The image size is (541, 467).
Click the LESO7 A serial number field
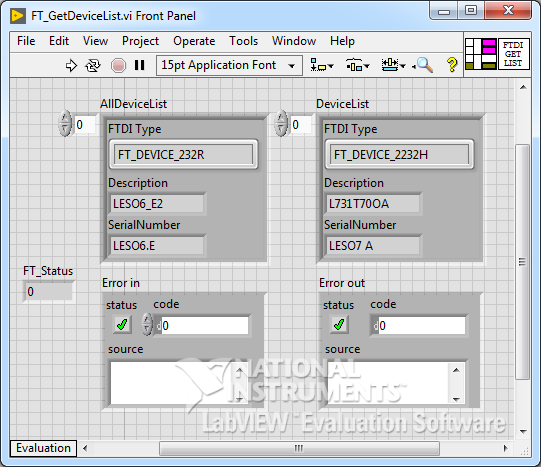pyautogui.click(x=373, y=246)
